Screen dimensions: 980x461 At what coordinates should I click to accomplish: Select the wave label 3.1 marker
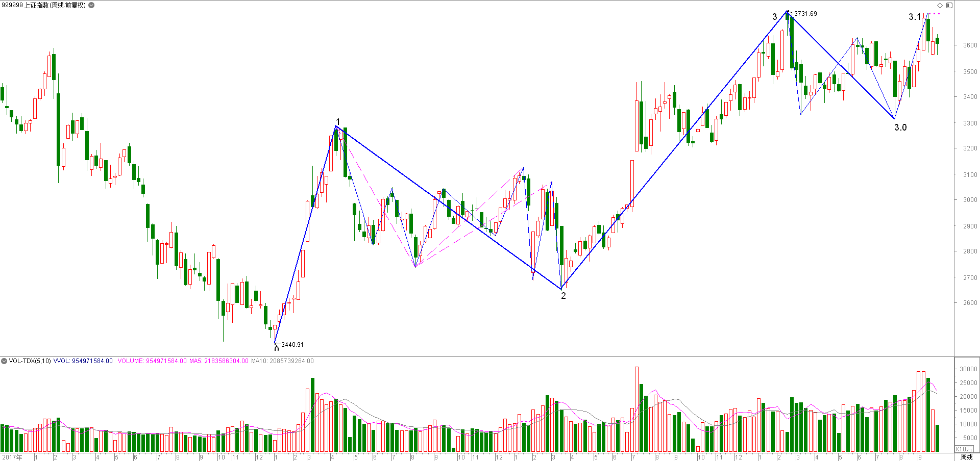point(915,17)
